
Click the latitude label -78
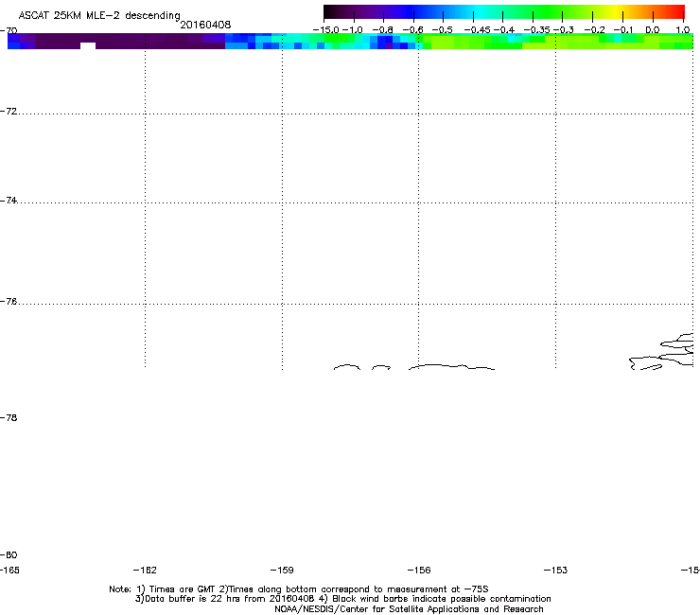[9, 417]
